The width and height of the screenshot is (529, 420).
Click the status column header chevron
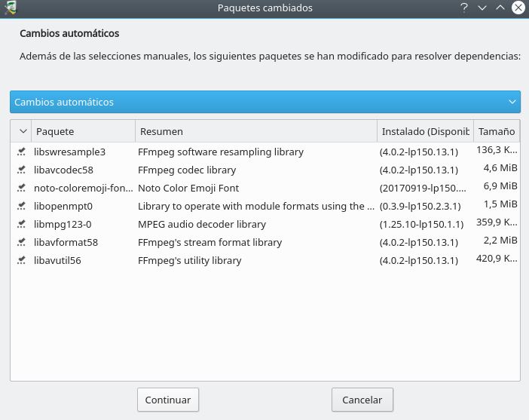[x=23, y=131]
